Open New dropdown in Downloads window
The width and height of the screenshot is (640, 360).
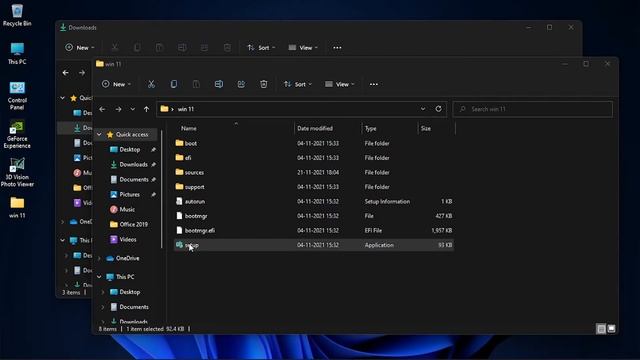tap(80, 48)
